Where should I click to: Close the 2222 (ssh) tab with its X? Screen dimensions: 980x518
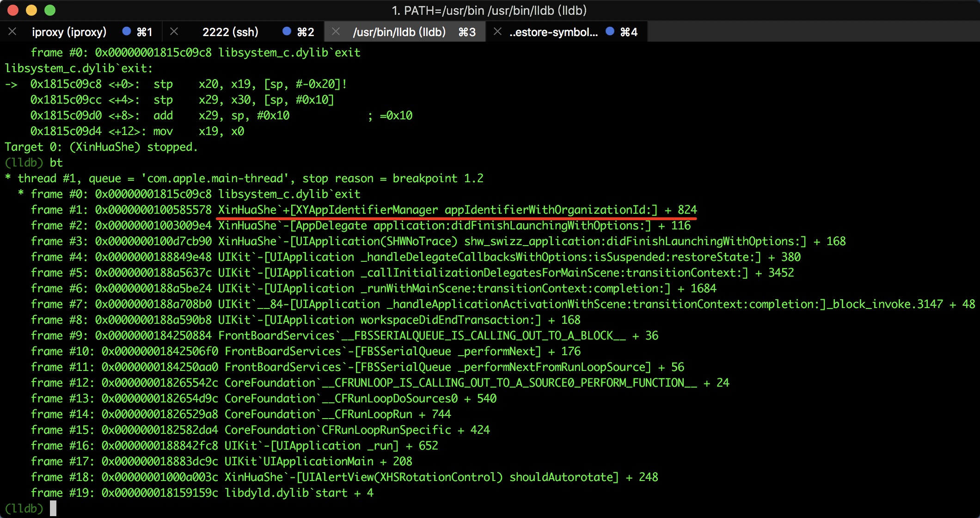174,31
